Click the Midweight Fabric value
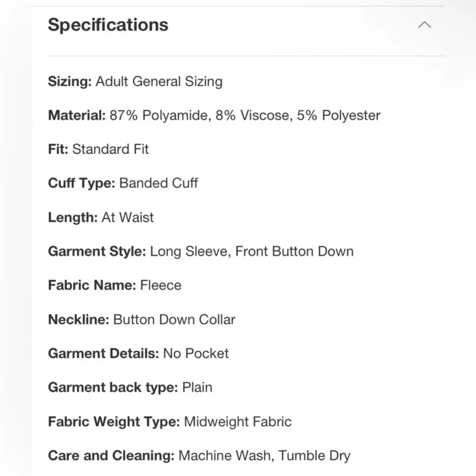This screenshot has height=476, width=476. click(x=238, y=422)
